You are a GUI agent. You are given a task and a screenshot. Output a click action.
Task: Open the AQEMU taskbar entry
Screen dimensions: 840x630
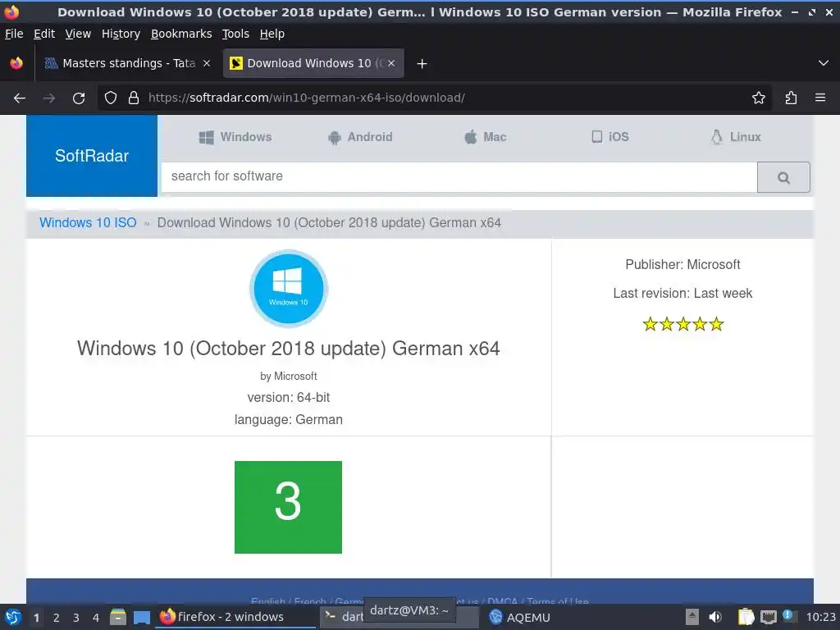519,617
